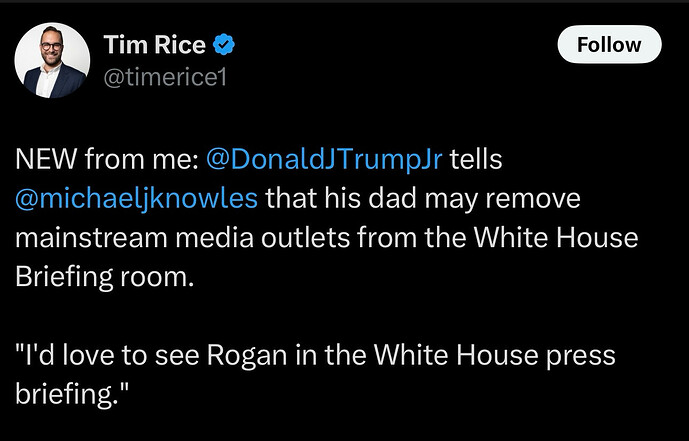Open Tim Rice's profile photo
689x441 pixels.
pos(52,60)
